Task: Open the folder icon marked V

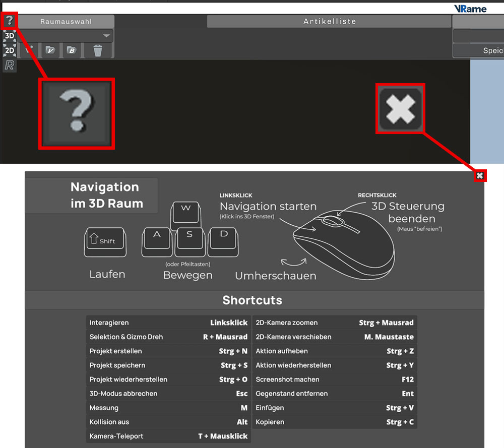Action: (50, 50)
